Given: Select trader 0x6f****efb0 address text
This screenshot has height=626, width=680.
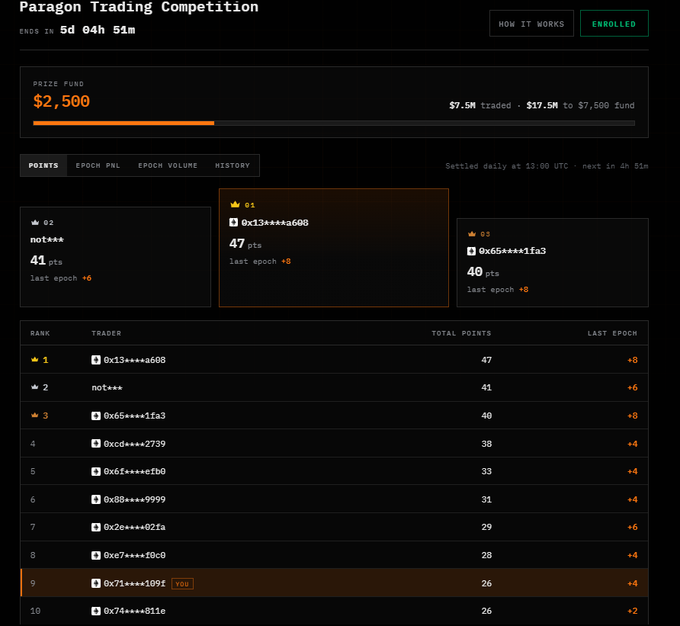Looking at the screenshot, I should click(x=134, y=472).
